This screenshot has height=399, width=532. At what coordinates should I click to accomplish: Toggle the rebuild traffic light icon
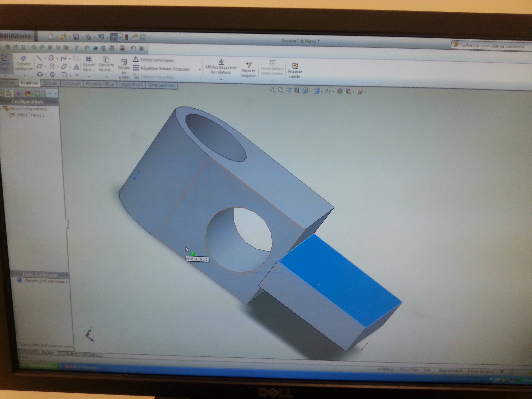(127, 37)
